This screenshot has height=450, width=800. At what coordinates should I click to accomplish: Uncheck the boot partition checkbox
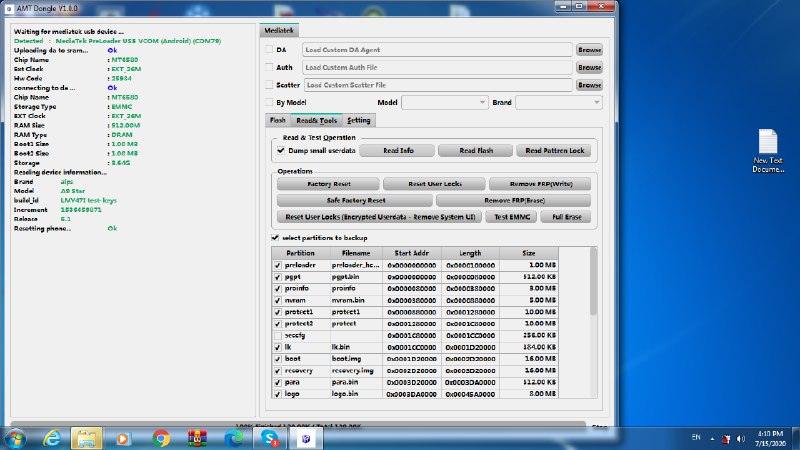(x=278, y=359)
